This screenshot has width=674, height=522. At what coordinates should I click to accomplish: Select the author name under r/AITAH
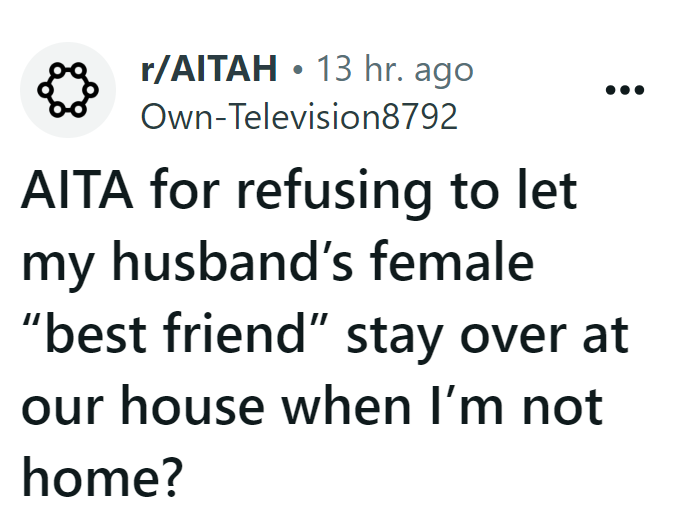coord(299,117)
